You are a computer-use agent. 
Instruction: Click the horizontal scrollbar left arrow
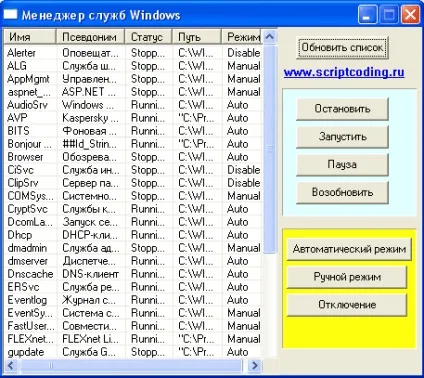[11, 366]
